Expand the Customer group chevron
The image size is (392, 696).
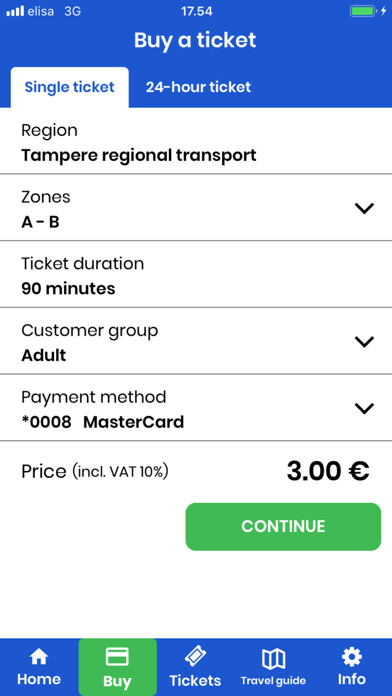tap(364, 341)
